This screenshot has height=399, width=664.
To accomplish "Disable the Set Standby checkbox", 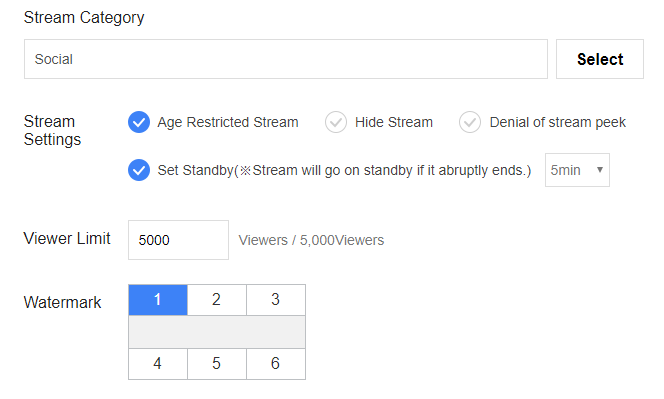I will [139, 170].
